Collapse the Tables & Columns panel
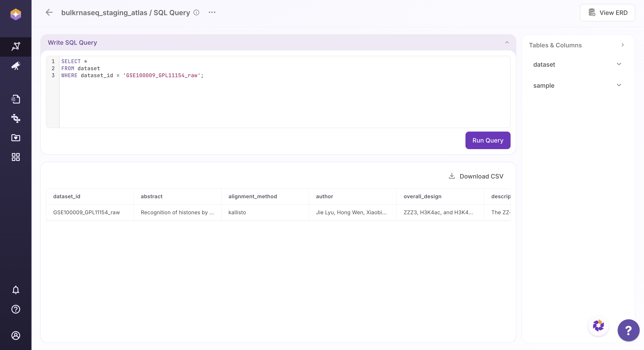 [623, 45]
